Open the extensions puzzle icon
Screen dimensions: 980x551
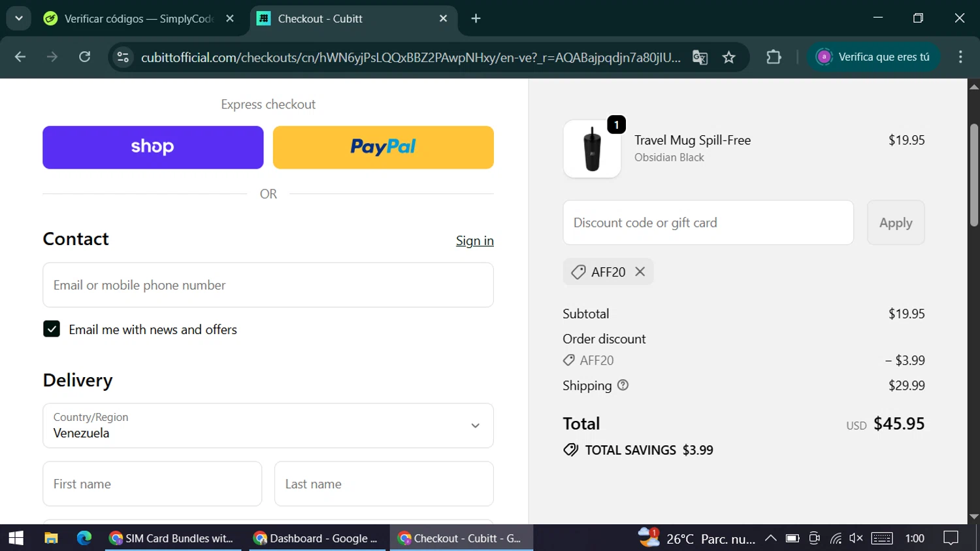click(774, 58)
